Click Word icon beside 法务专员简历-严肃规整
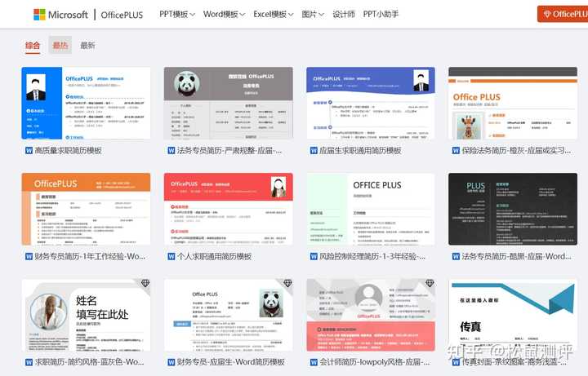Viewport: 588px width, 376px height. pos(171,151)
